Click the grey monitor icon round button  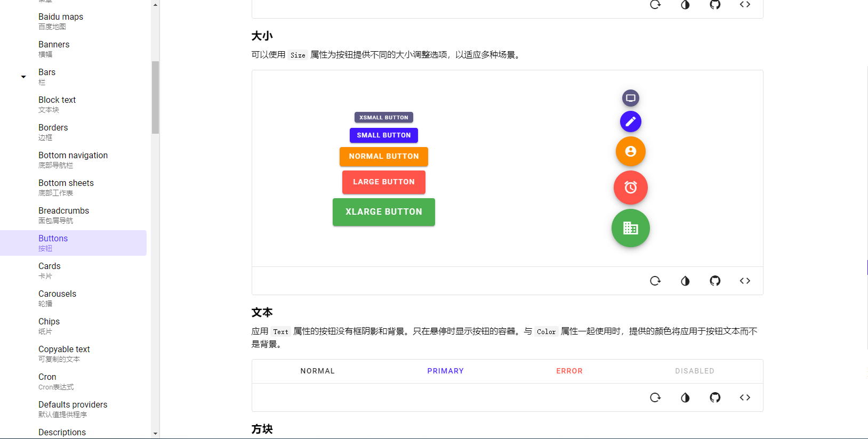pyautogui.click(x=630, y=98)
